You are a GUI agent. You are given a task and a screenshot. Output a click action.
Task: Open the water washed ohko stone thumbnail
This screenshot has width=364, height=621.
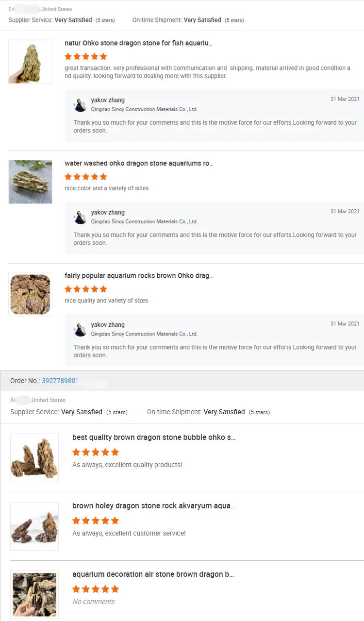coord(30,182)
